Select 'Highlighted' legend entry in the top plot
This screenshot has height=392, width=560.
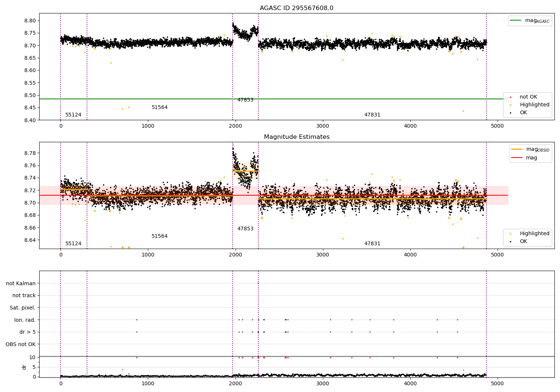[535, 105]
